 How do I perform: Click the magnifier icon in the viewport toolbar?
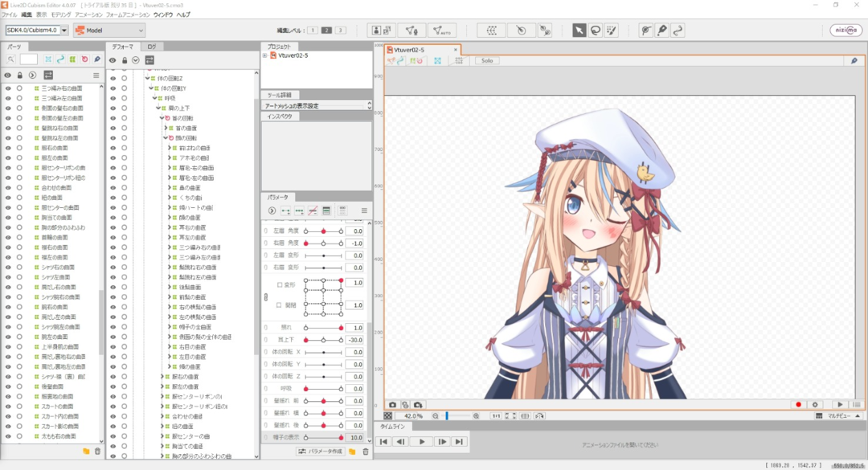(853, 60)
